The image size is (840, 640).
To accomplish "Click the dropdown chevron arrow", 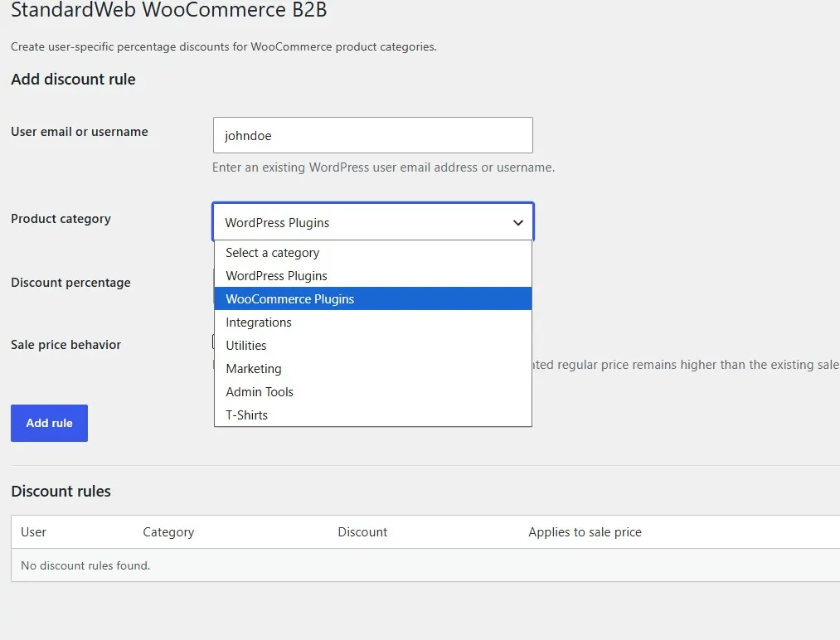I will [x=518, y=223].
